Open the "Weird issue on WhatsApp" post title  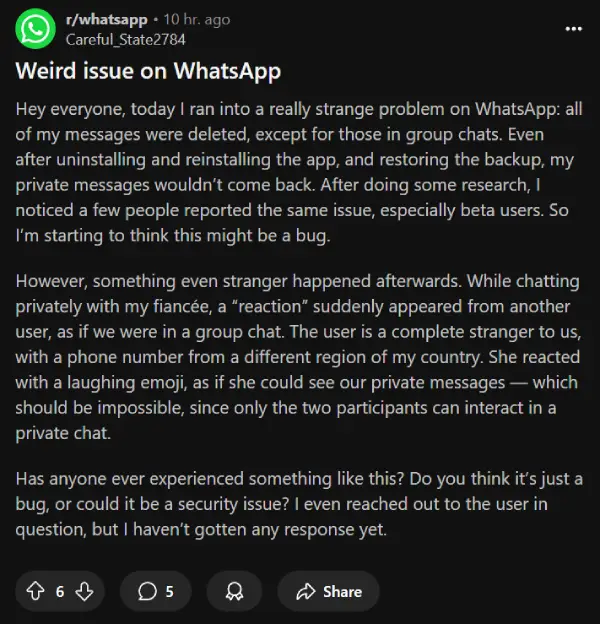pyautogui.click(x=148, y=72)
